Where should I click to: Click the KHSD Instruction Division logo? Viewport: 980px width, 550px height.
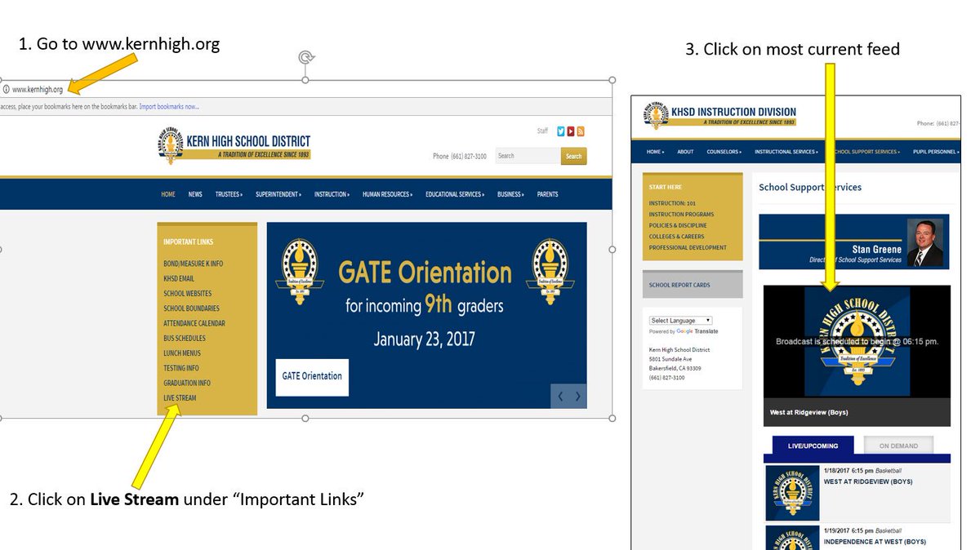(x=719, y=116)
